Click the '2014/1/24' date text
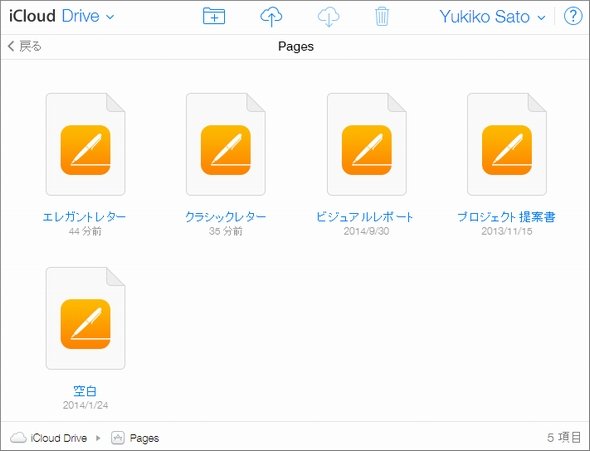This screenshot has width=590, height=451. [85, 405]
